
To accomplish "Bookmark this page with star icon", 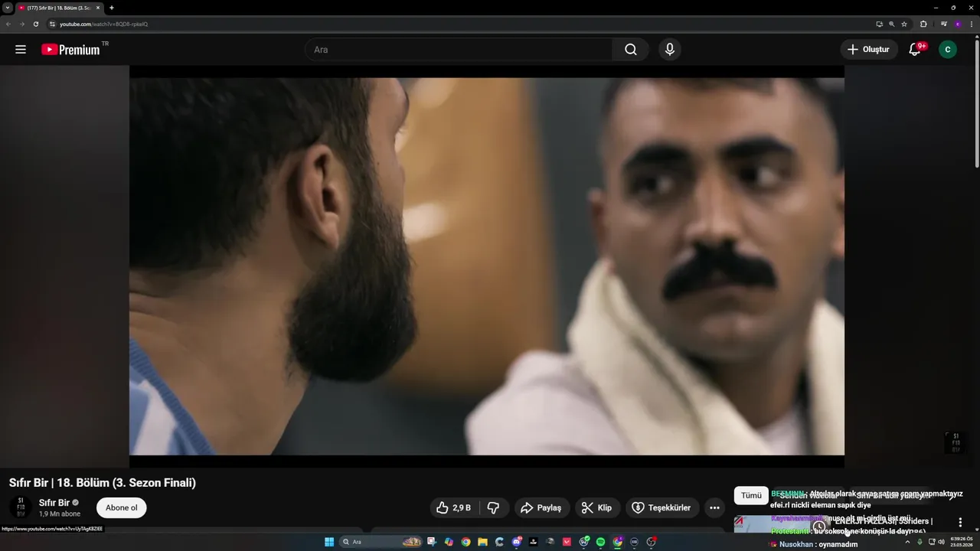I will tap(904, 24).
